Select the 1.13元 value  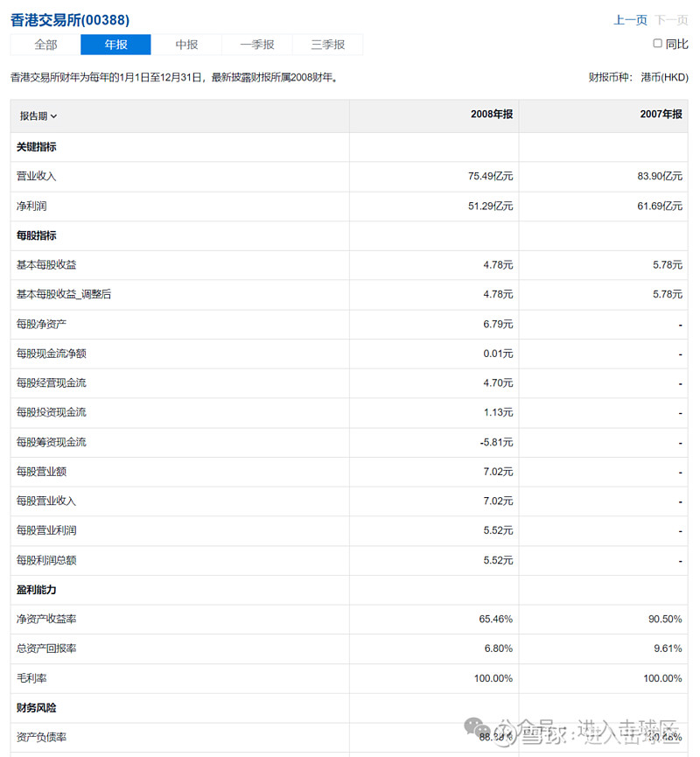[498, 412]
